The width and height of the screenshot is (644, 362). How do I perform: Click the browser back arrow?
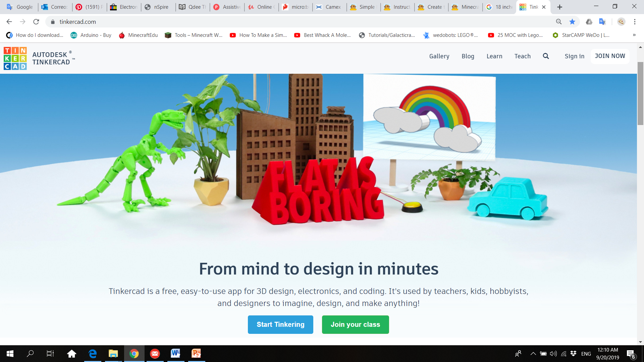pos(9,21)
